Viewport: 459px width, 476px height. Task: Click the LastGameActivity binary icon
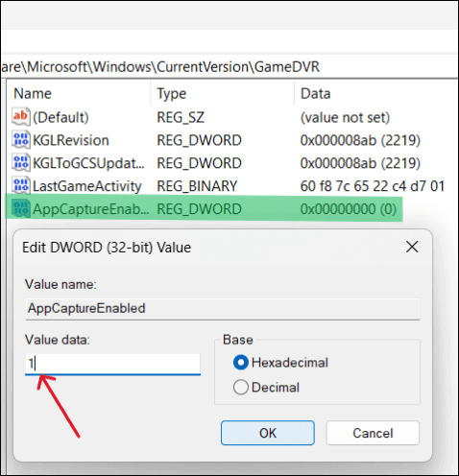tap(21, 186)
